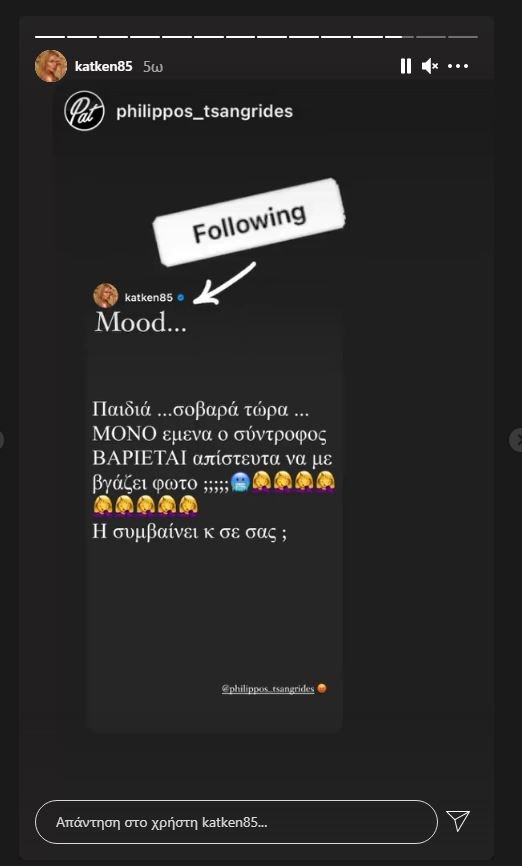Go to previous story with left arrow

(2, 440)
